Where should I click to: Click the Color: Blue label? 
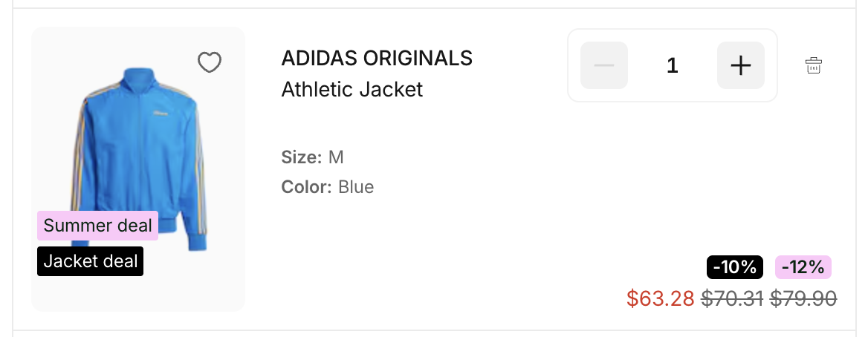pyautogui.click(x=327, y=187)
